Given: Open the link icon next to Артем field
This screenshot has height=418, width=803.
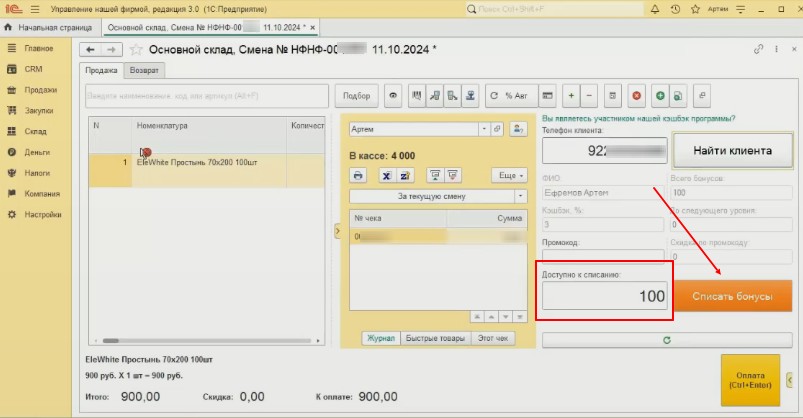Looking at the screenshot, I should 497,129.
